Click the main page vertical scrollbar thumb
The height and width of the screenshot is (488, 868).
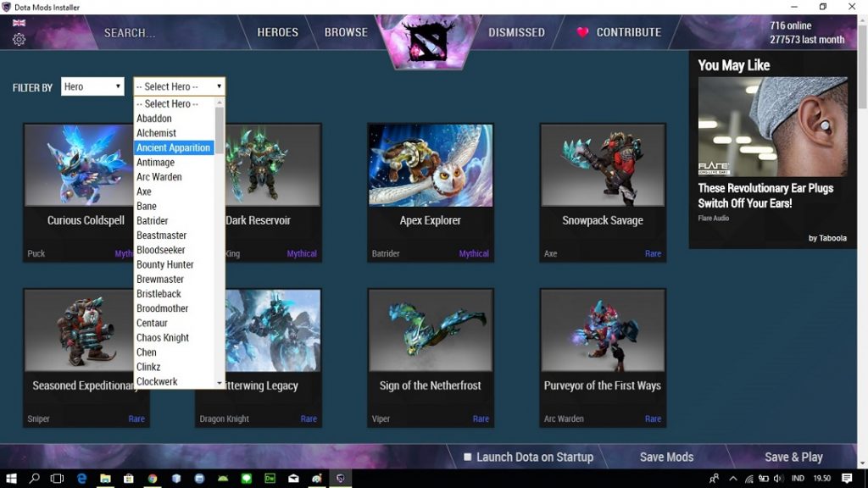[862, 66]
